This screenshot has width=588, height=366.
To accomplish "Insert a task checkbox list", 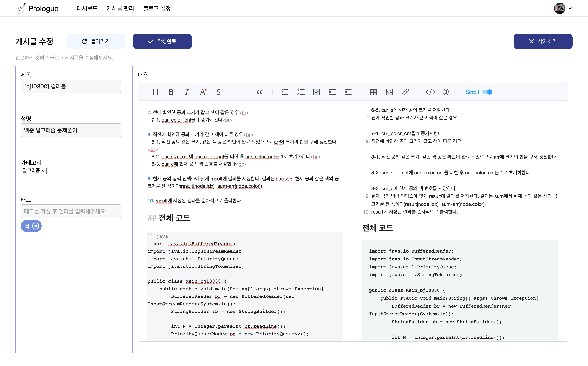I will [x=316, y=92].
